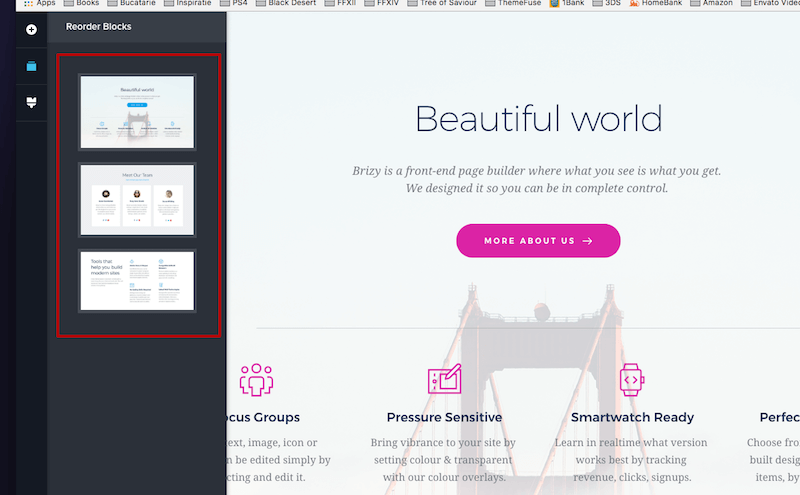
Task: Select the Beautiful world block thumbnail
Action: coord(137,112)
